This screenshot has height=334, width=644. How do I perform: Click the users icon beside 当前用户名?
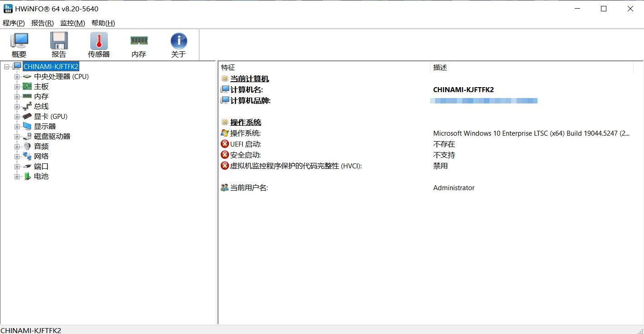click(x=225, y=188)
